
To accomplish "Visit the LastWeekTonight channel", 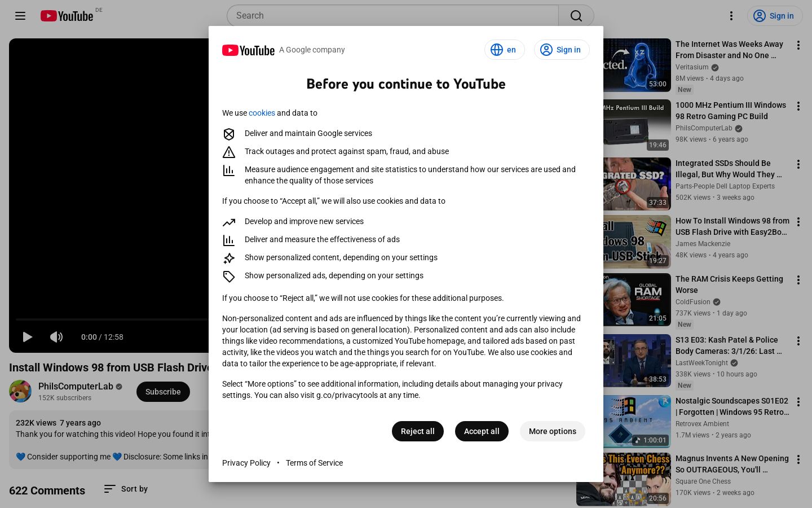I will click(702, 363).
